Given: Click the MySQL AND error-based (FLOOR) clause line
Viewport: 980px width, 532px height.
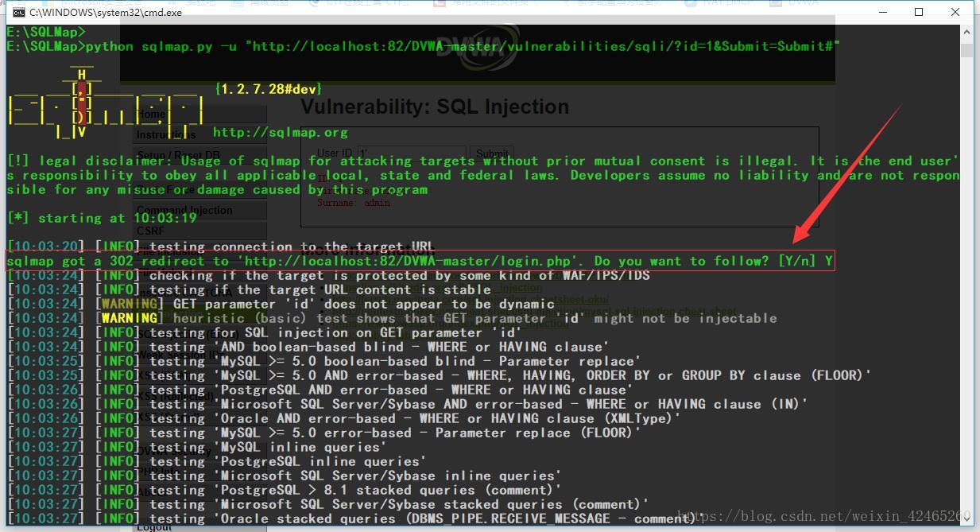Looking at the screenshot, I should coord(440,375).
